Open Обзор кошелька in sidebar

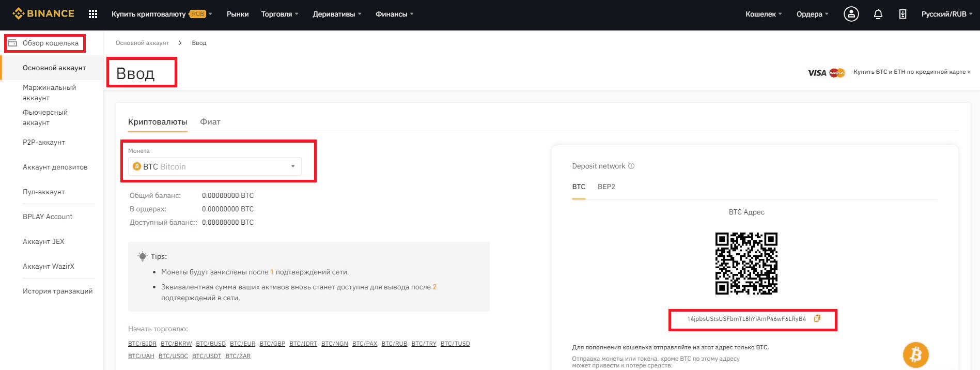coord(51,43)
